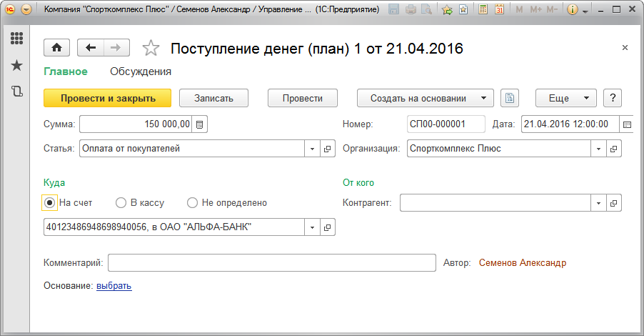Open the sections grid menu icon

[16, 39]
